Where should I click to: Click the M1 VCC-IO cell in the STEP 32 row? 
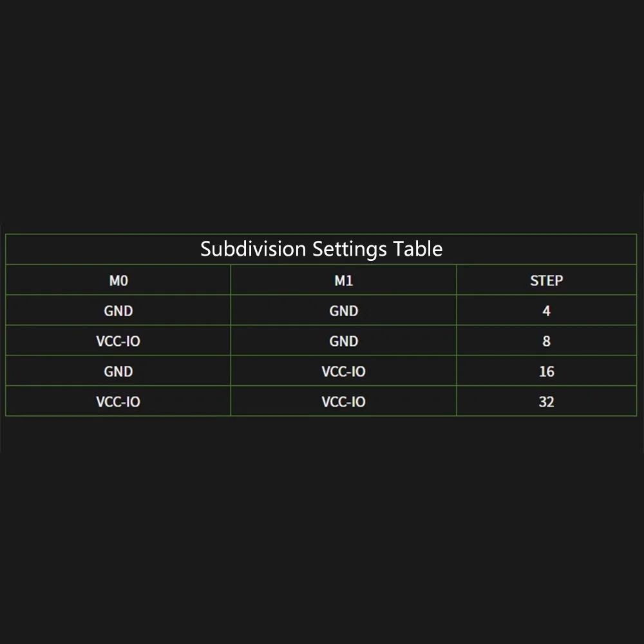pyautogui.click(x=343, y=402)
